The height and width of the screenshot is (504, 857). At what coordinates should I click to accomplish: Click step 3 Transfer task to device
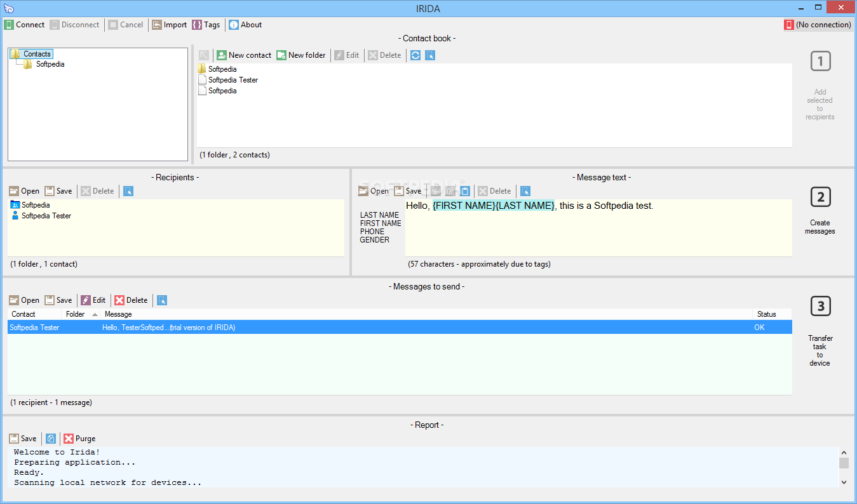820,332
